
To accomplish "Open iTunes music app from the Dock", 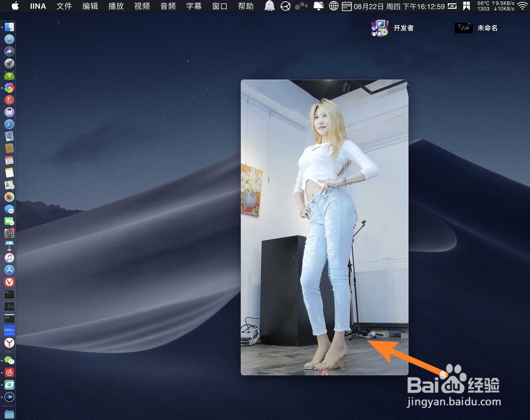I will 9,258.
